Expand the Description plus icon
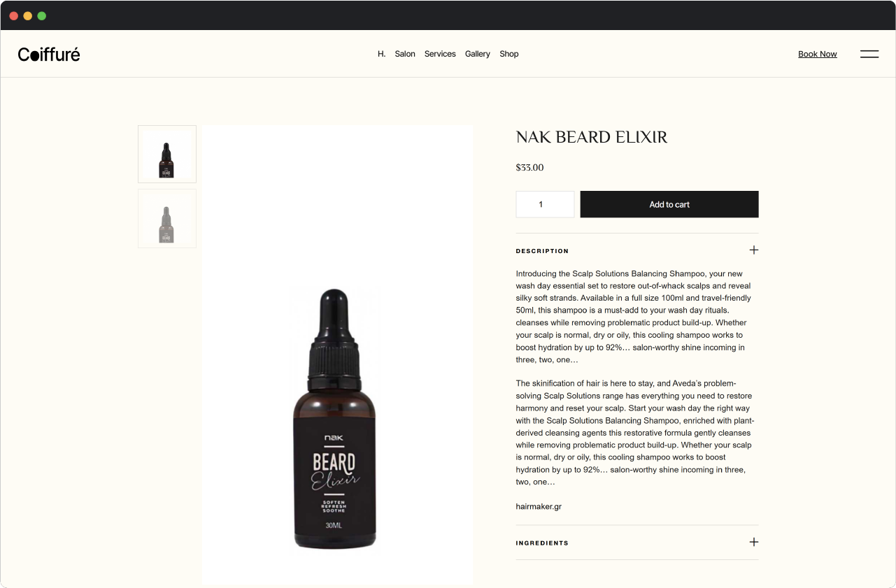Viewport: 896px width, 588px height. coord(754,250)
